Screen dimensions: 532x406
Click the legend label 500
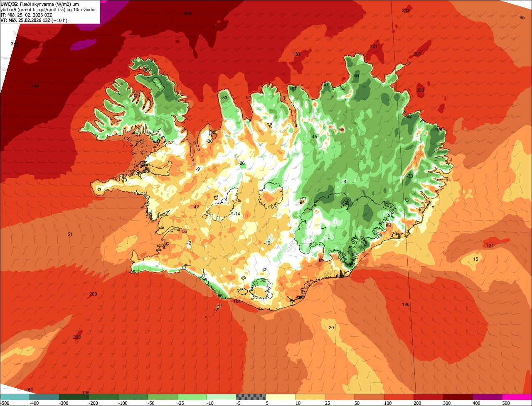(505, 403)
